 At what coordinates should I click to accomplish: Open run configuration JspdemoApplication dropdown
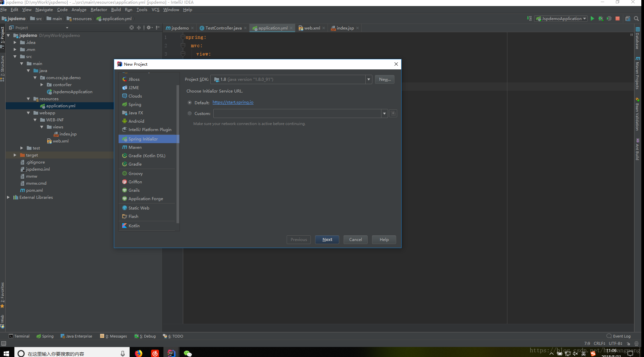[561, 19]
